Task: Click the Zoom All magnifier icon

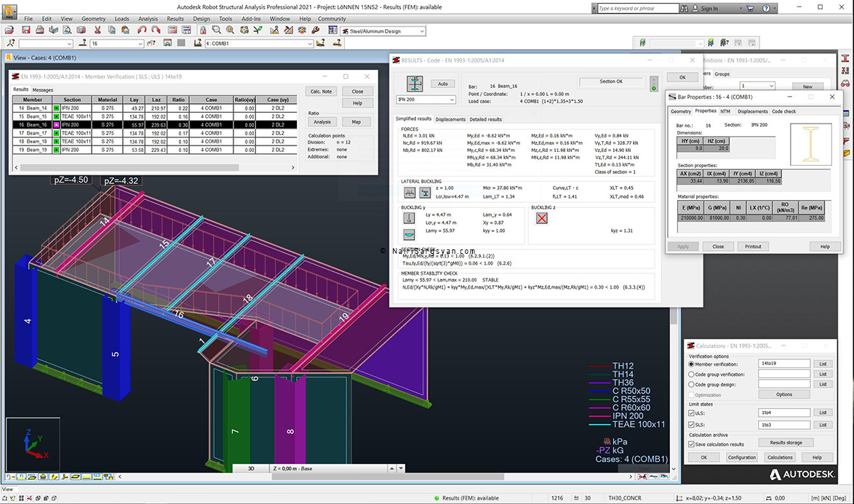Action: click(230, 31)
